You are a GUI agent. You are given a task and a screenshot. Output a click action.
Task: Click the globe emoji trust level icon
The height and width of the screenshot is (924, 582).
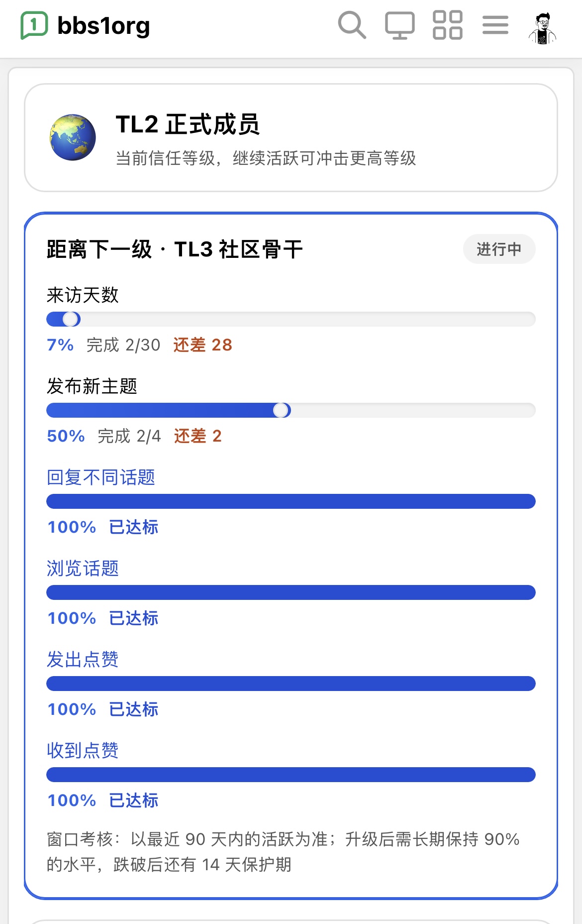(x=73, y=137)
